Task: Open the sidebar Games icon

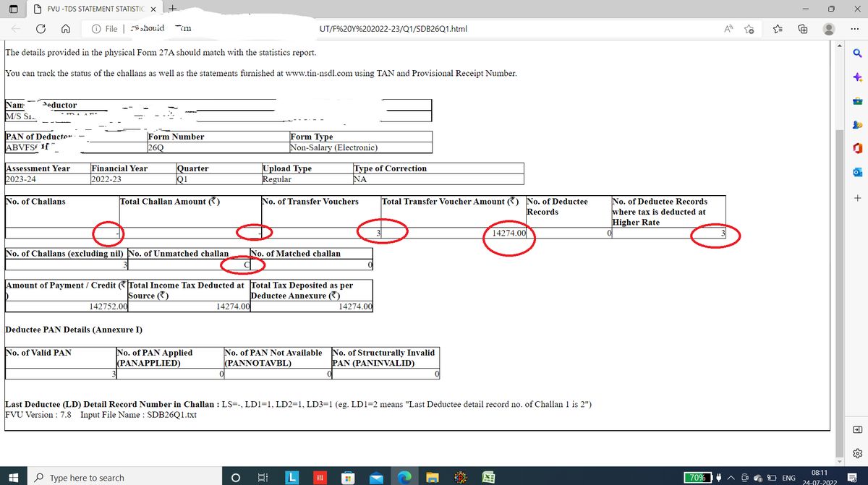Action: tap(857, 124)
